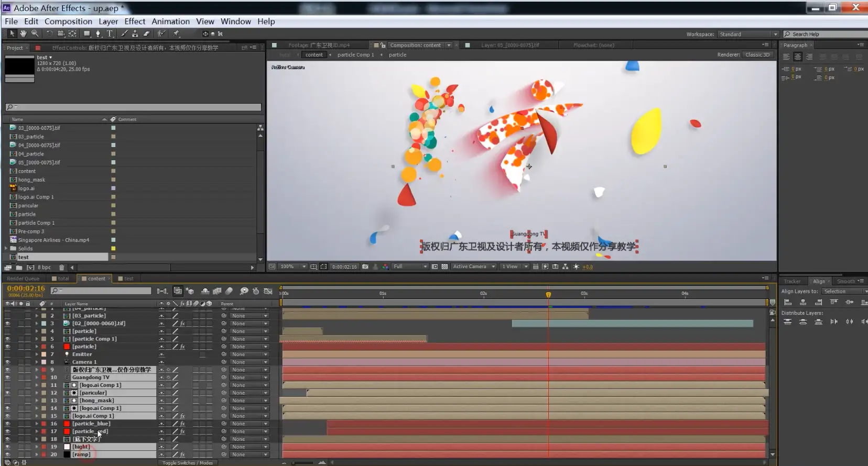
Task: Hide the 02_[0000-0060].tif layer
Action: (x=7, y=324)
